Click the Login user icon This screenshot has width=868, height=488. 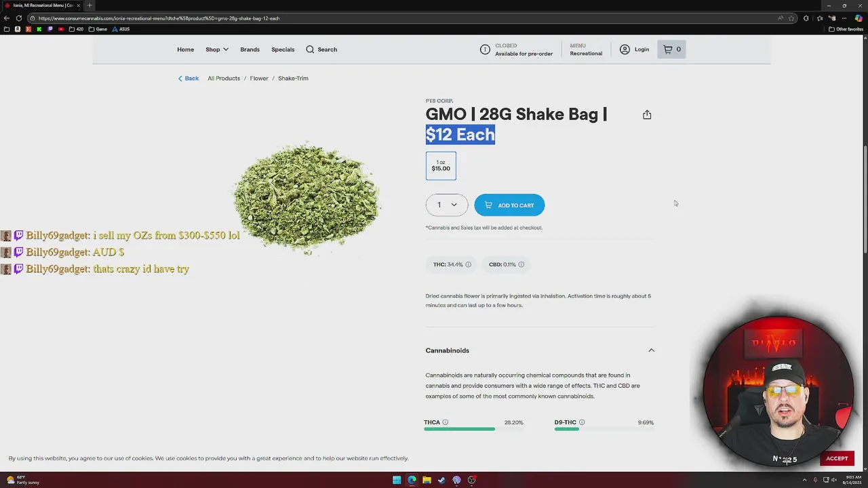tap(625, 49)
